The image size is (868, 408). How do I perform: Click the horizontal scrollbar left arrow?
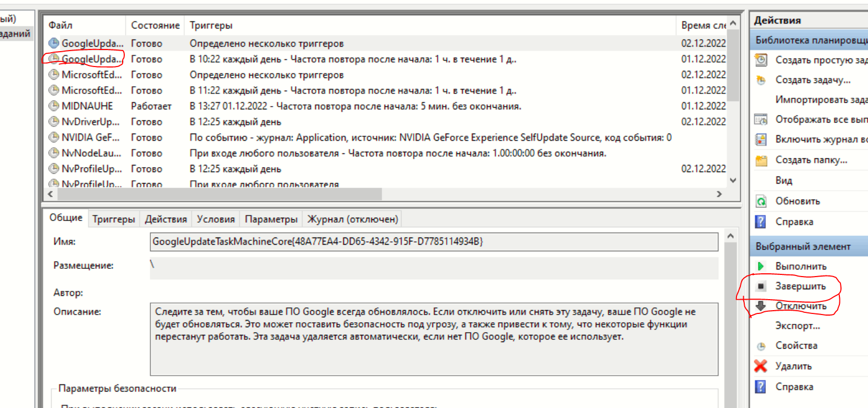[x=51, y=194]
